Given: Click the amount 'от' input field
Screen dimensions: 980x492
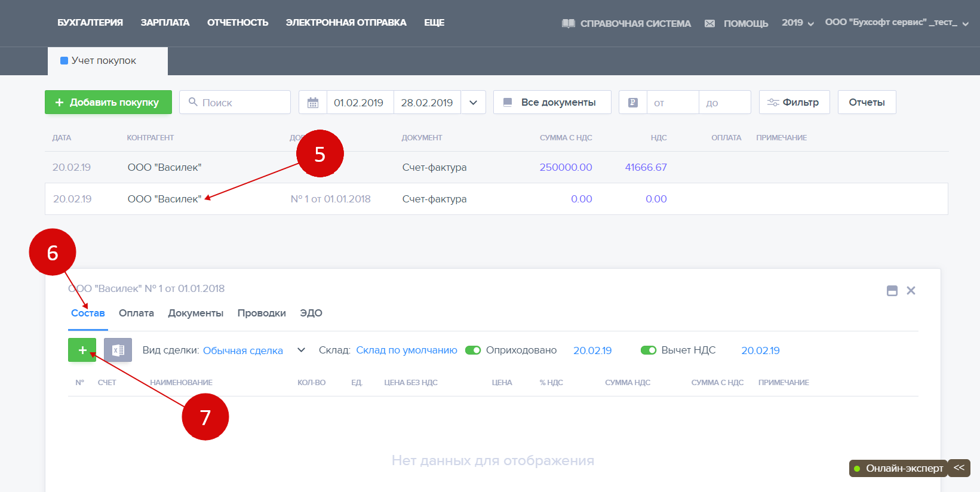Looking at the screenshot, I should [672, 103].
